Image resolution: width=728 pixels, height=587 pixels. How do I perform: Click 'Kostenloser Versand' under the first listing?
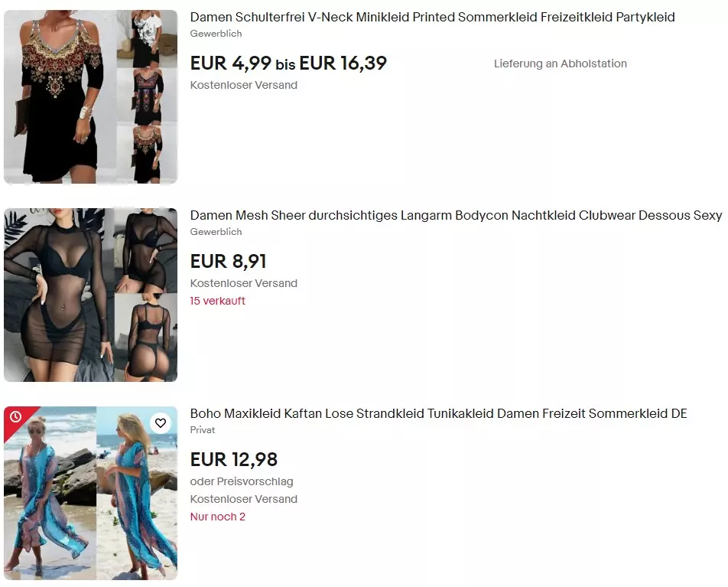point(244,85)
